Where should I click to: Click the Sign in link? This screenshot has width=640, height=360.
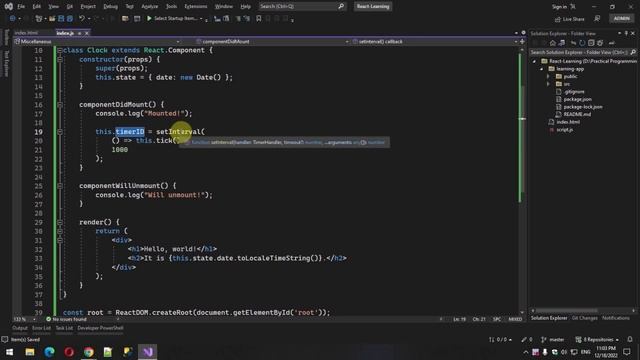coord(559,7)
